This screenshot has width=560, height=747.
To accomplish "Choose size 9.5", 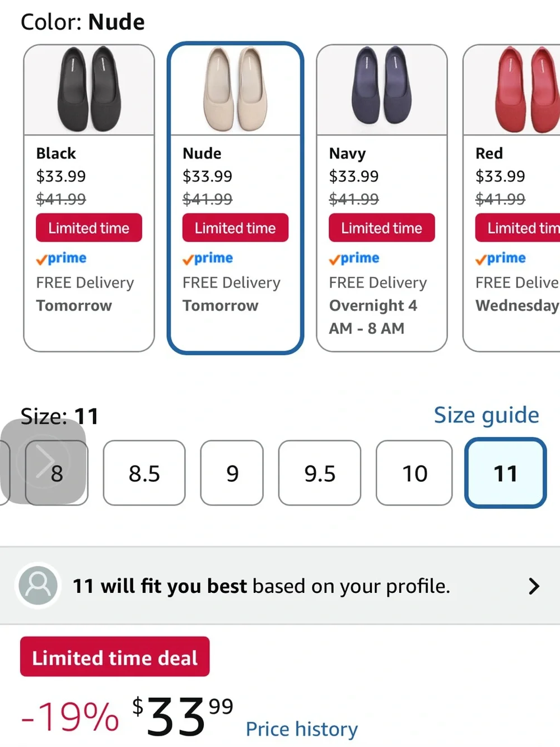I will [320, 473].
